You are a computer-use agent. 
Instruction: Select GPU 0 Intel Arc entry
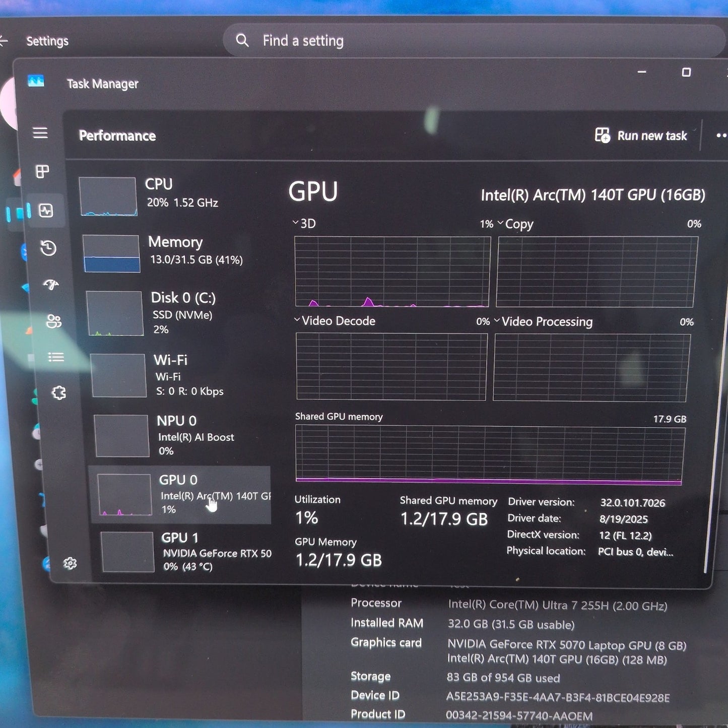pos(180,495)
